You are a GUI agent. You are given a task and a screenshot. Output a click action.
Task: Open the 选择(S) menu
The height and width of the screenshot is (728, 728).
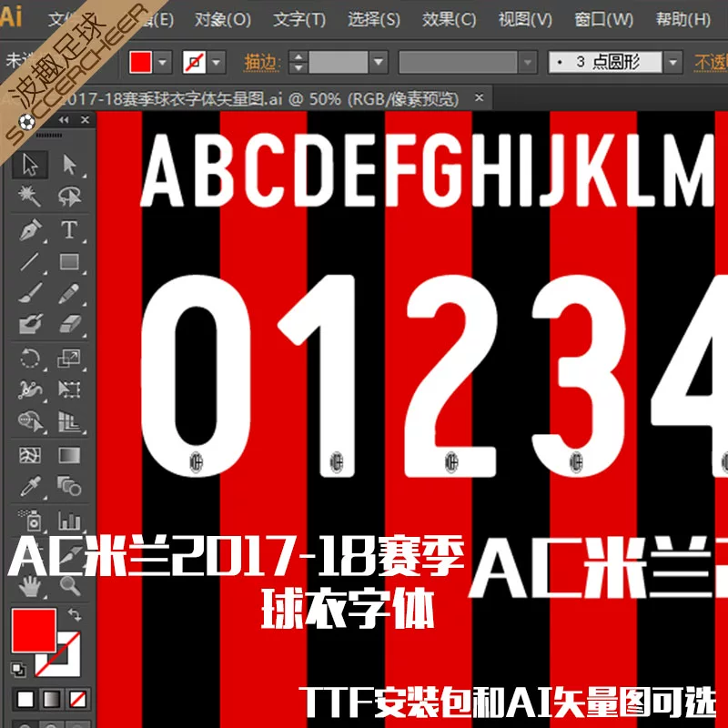tap(374, 19)
